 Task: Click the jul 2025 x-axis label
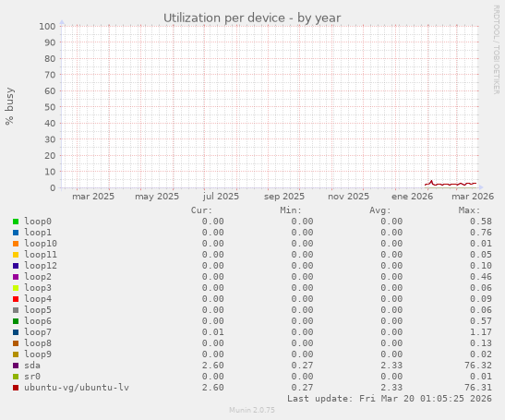[x=221, y=196]
